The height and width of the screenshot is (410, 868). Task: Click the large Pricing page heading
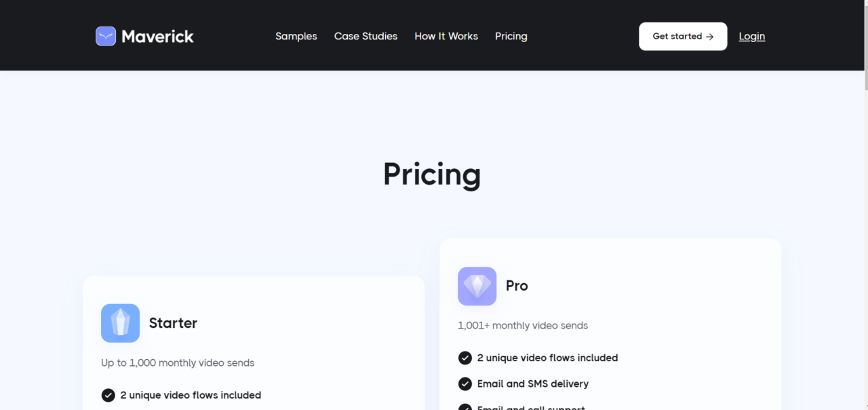[432, 174]
